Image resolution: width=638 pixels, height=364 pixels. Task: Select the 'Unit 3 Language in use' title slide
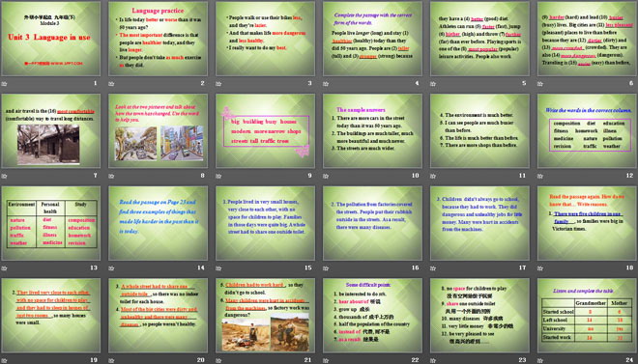[51, 39]
